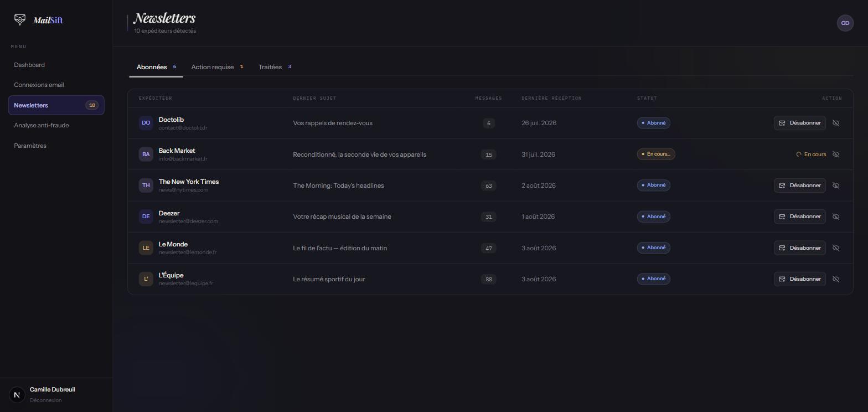Click the Action column header

point(832,98)
